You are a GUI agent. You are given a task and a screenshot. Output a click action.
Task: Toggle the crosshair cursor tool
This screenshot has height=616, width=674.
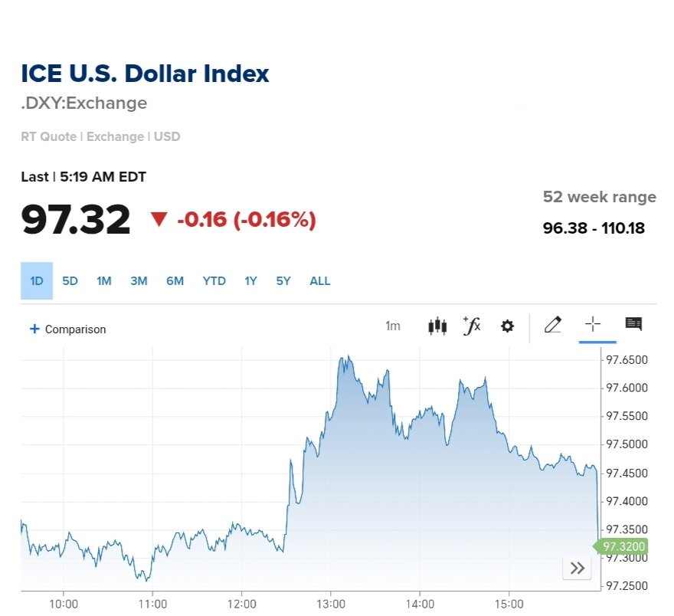[x=593, y=325]
